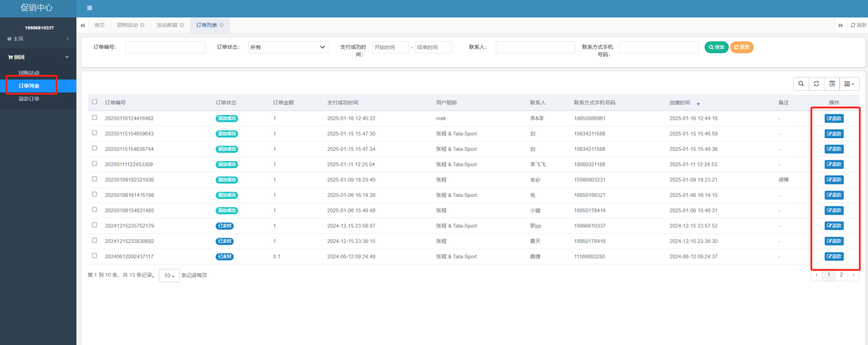This screenshot has width=868, height=345.
Task: Click the table toolbar refresh icon
Action: point(816,84)
